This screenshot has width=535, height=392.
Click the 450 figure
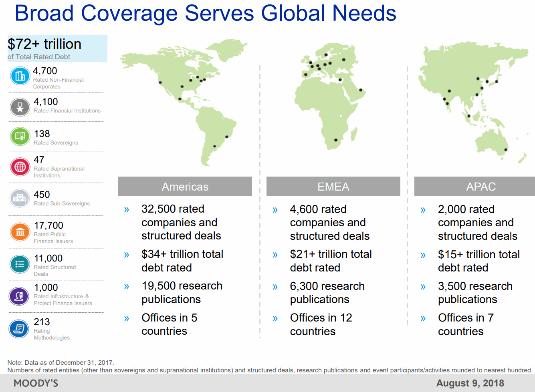(x=42, y=195)
